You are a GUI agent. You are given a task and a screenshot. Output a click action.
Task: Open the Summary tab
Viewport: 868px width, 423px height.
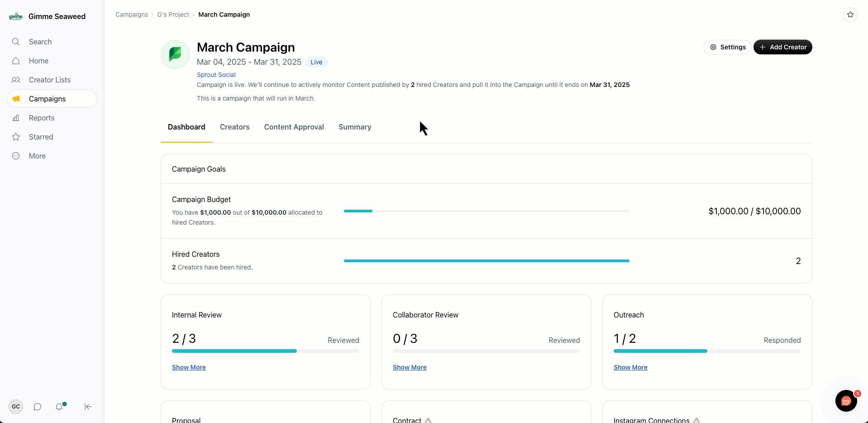(x=355, y=127)
